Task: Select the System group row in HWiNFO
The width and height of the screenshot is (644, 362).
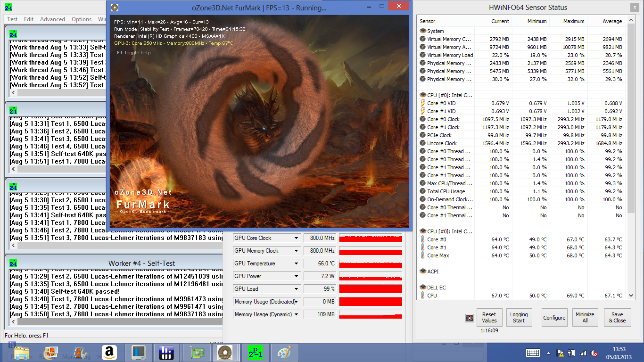Action: point(522,31)
